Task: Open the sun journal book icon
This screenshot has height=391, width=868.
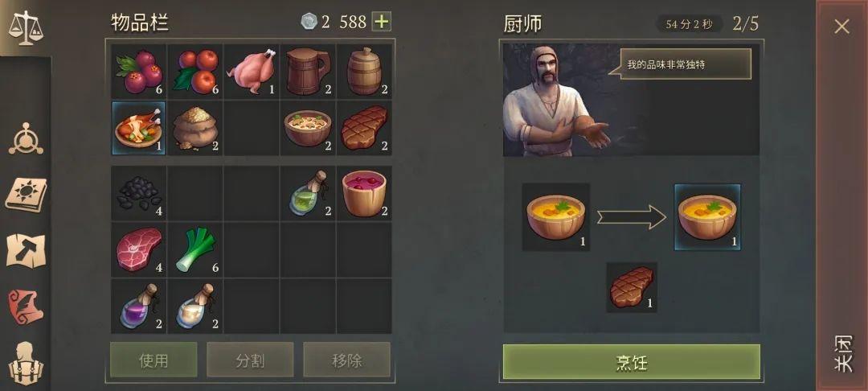Action: point(26,195)
